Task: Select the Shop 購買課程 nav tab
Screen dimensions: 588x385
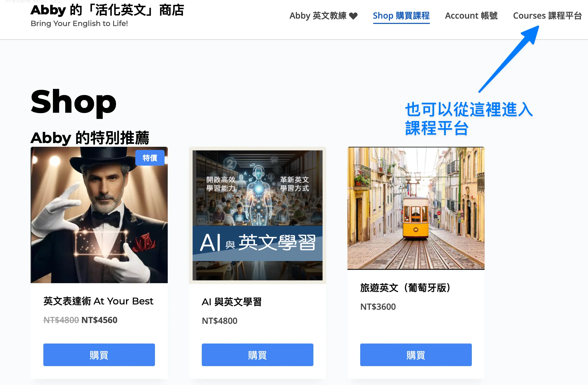Action: click(x=401, y=16)
